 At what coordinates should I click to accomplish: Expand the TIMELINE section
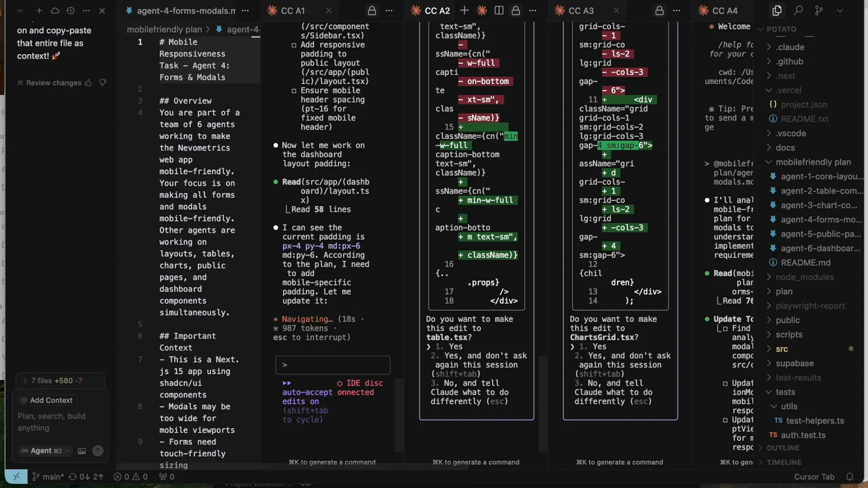tap(784, 462)
